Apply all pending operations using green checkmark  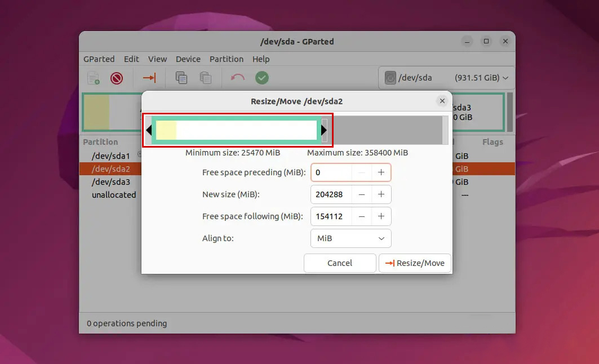(x=261, y=78)
